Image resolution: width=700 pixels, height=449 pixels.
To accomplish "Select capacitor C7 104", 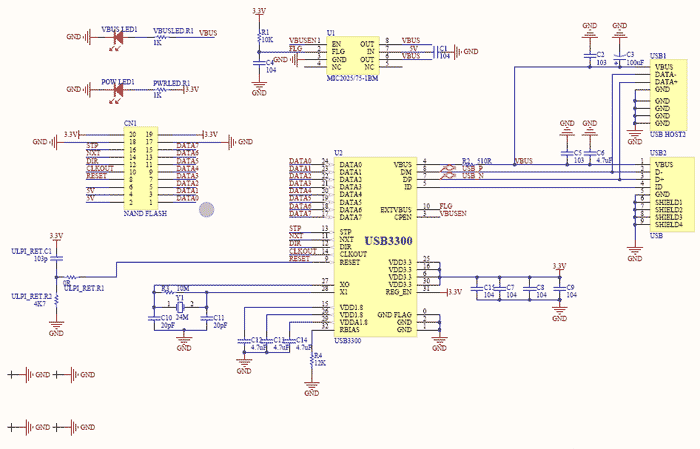I will pos(500,288).
